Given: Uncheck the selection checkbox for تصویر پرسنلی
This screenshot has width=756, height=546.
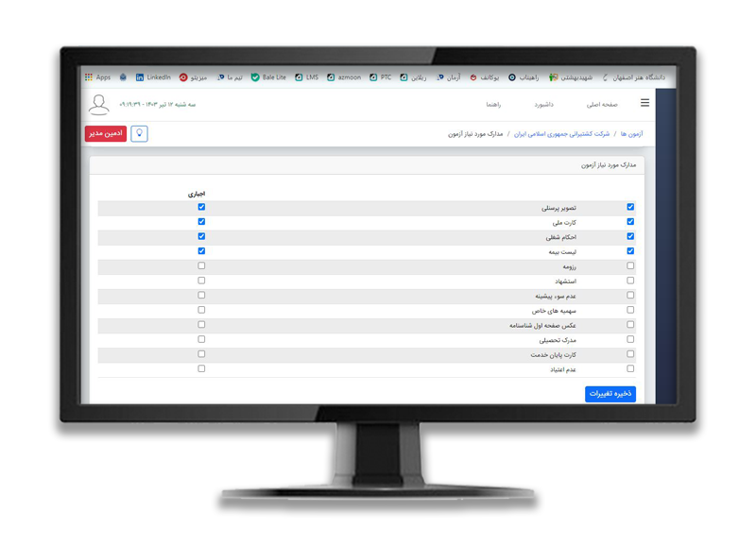Looking at the screenshot, I should point(630,207).
